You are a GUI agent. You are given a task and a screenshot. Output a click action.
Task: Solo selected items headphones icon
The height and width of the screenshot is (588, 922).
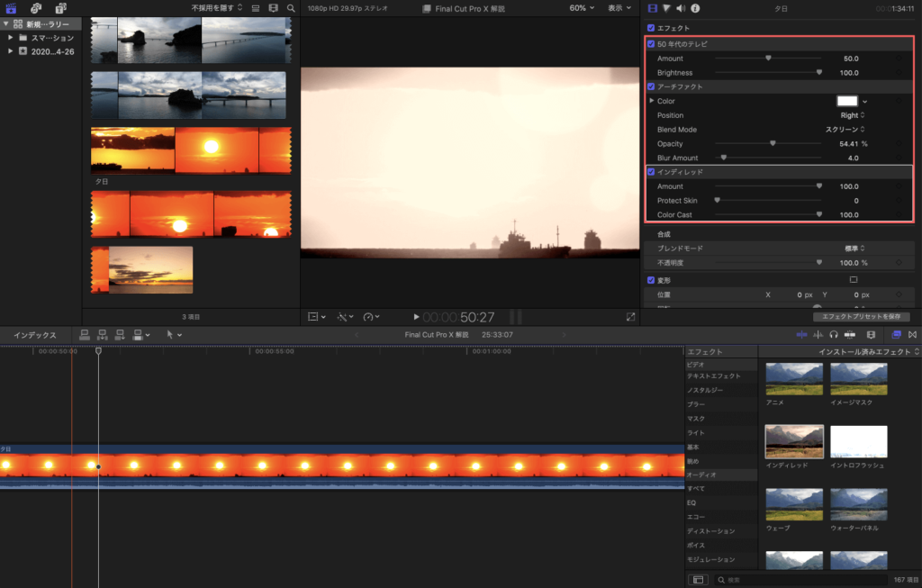click(834, 335)
